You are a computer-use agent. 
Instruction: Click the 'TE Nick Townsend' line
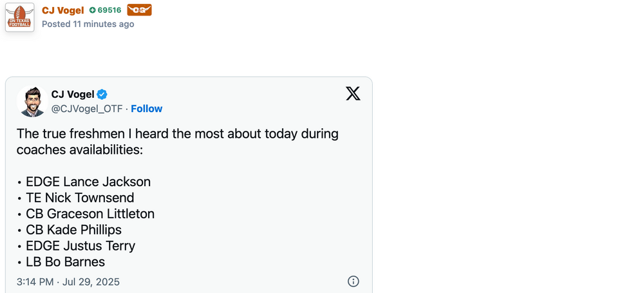80,198
